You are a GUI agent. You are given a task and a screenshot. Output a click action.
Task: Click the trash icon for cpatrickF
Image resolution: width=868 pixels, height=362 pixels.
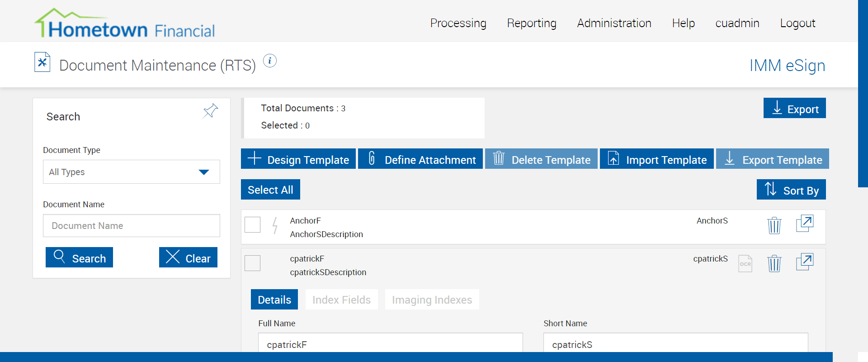(774, 263)
